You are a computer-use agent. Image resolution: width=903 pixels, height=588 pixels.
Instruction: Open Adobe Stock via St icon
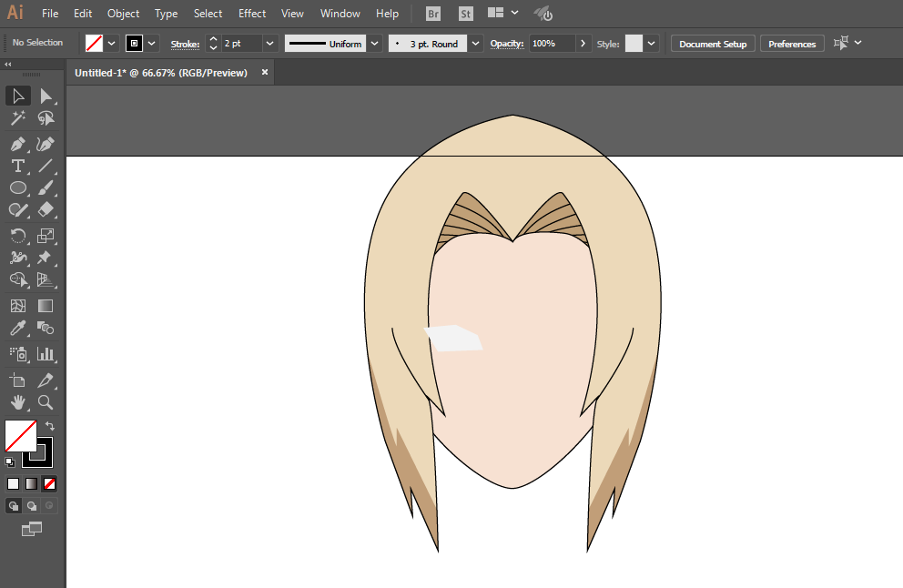(466, 14)
